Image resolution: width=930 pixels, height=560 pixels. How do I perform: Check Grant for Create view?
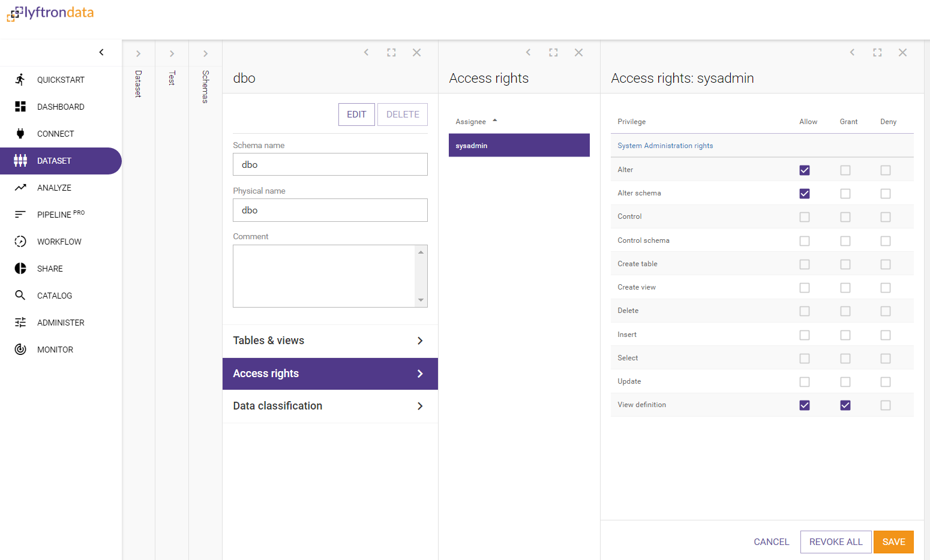pos(845,288)
